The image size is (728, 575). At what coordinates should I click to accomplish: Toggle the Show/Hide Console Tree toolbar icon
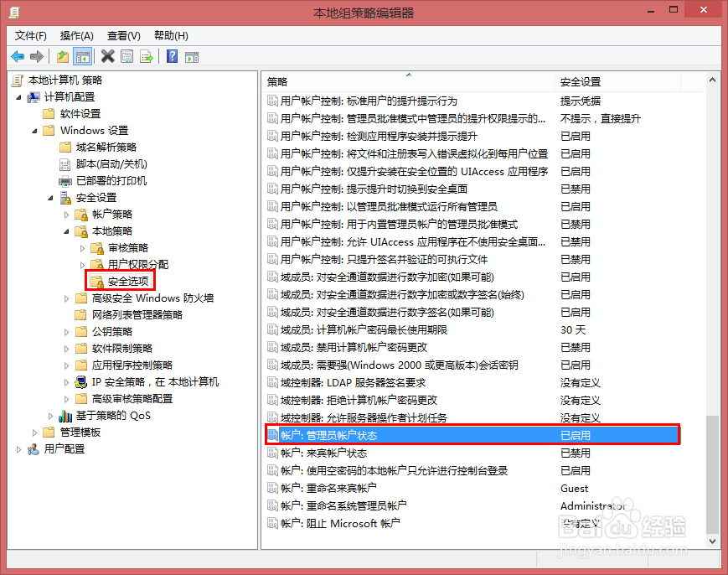pos(84,56)
